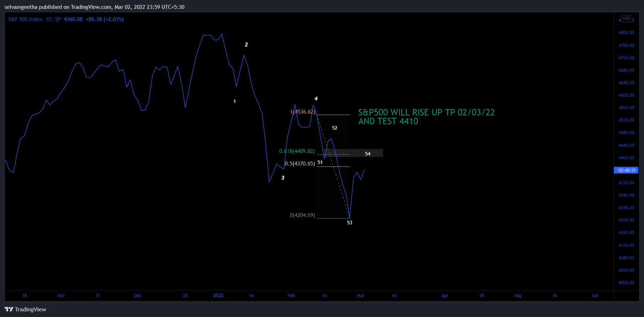Click the sub-wave label 53 at bottom
Viewport: 644px width, 317px height.
(x=350, y=223)
